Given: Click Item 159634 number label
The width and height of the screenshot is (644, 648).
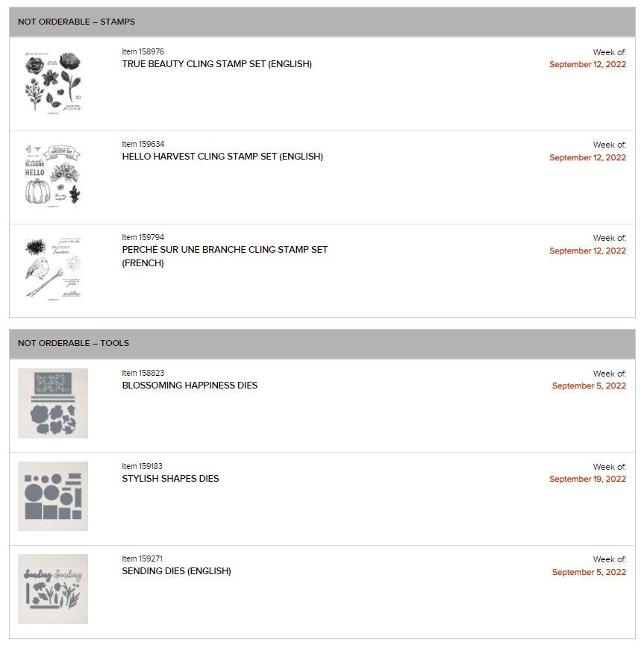Looking at the screenshot, I should [x=143, y=145].
